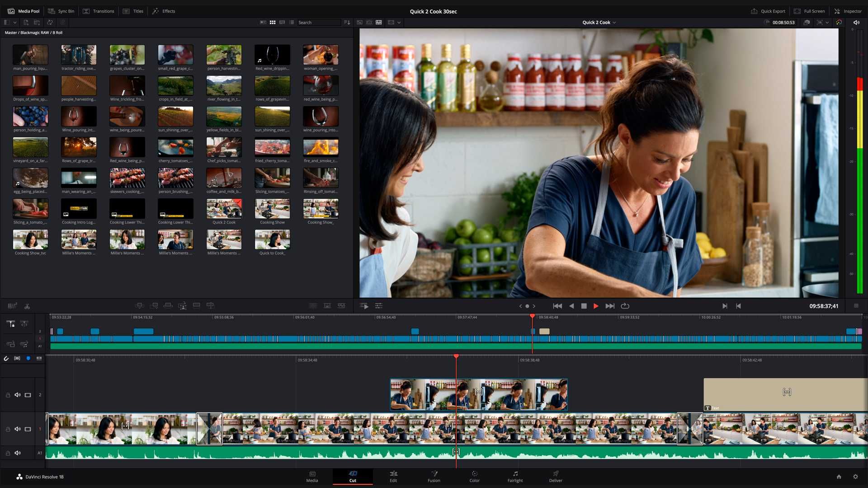Open the Sync Bin panel

[x=61, y=11]
